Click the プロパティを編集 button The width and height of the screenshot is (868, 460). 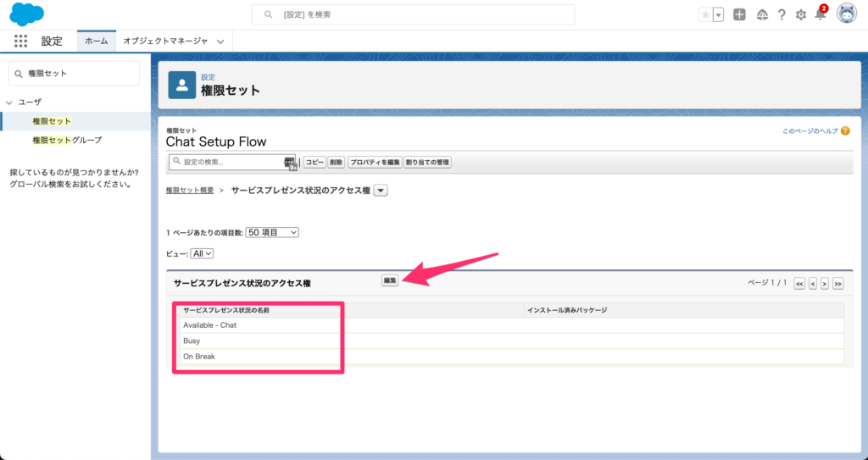[375, 162]
